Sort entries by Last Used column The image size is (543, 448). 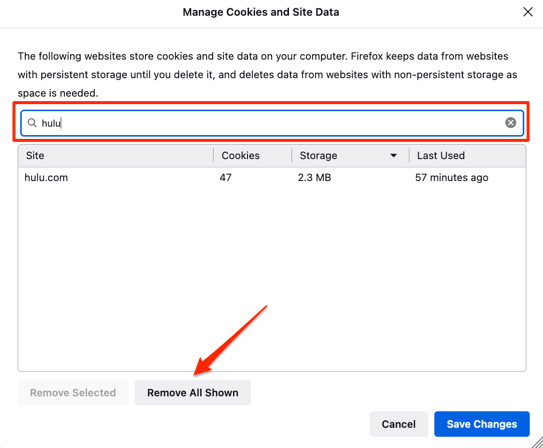click(x=468, y=155)
